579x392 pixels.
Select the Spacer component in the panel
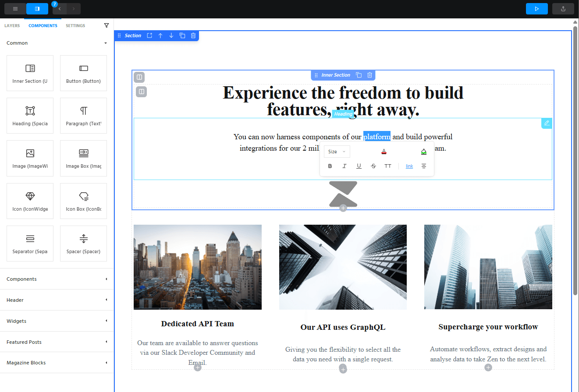tap(83, 244)
